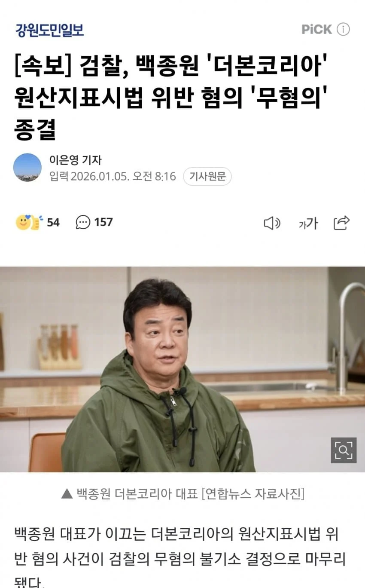Viewport: 365px width, 588px height.
Task: Click the triangle marker before the caption
Action: tap(66, 494)
